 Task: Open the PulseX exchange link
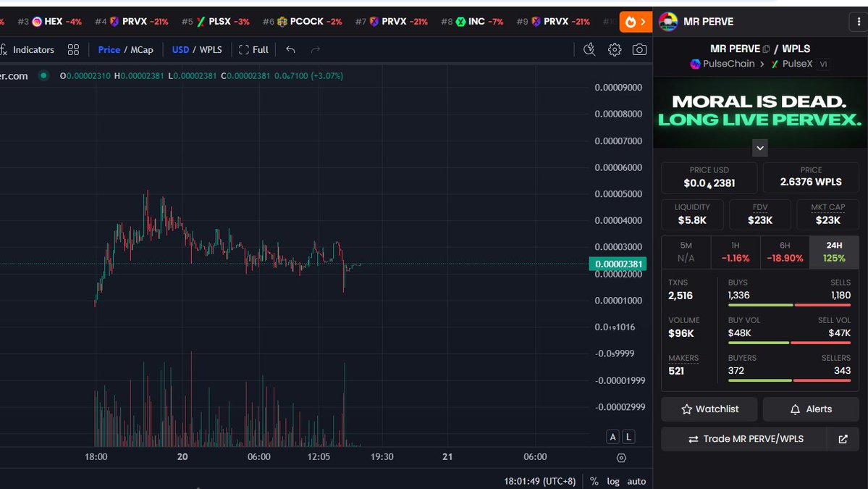point(791,64)
